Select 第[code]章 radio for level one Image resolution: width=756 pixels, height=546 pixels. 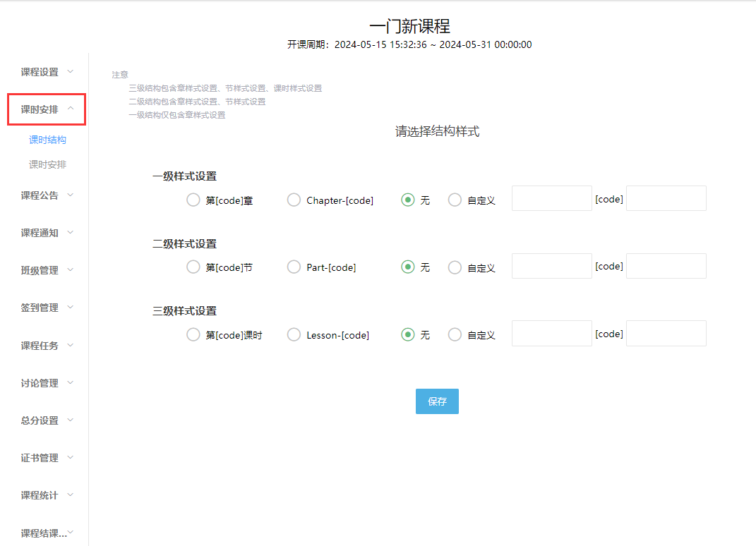coord(193,200)
